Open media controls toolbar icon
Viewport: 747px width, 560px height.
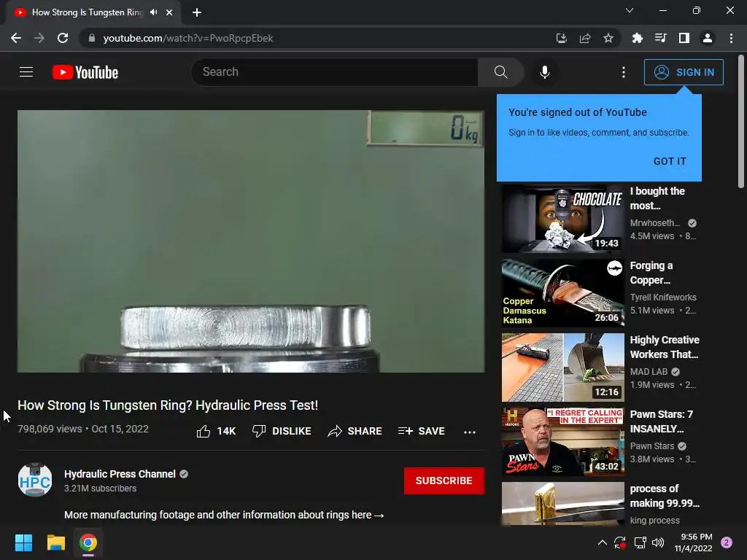(661, 38)
